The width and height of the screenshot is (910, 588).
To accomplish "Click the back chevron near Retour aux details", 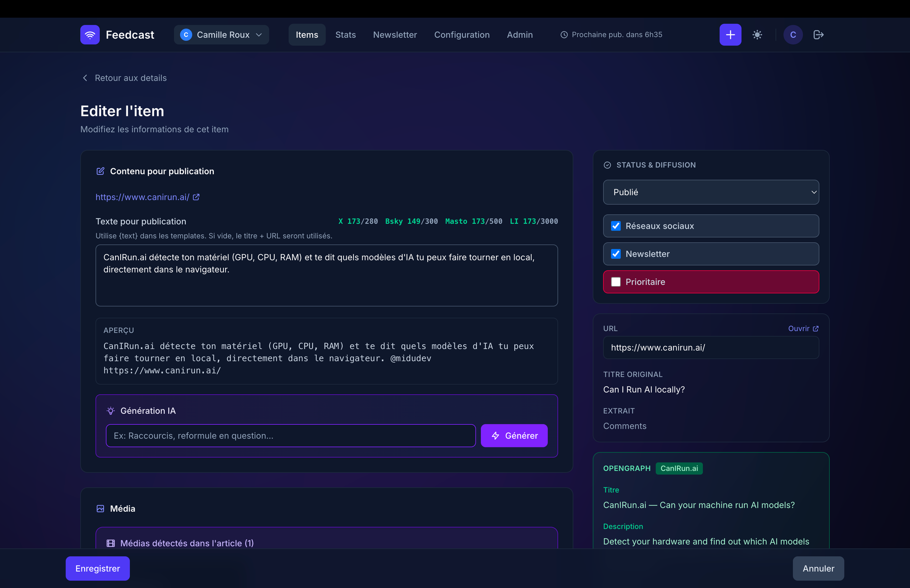I will pyautogui.click(x=85, y=78).
